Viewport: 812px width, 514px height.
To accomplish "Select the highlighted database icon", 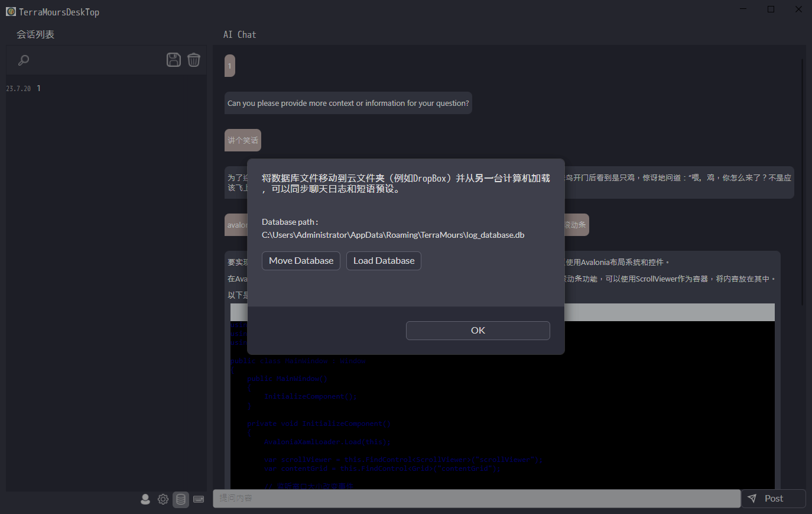I will pyautogui.click(x=181, y=499).
